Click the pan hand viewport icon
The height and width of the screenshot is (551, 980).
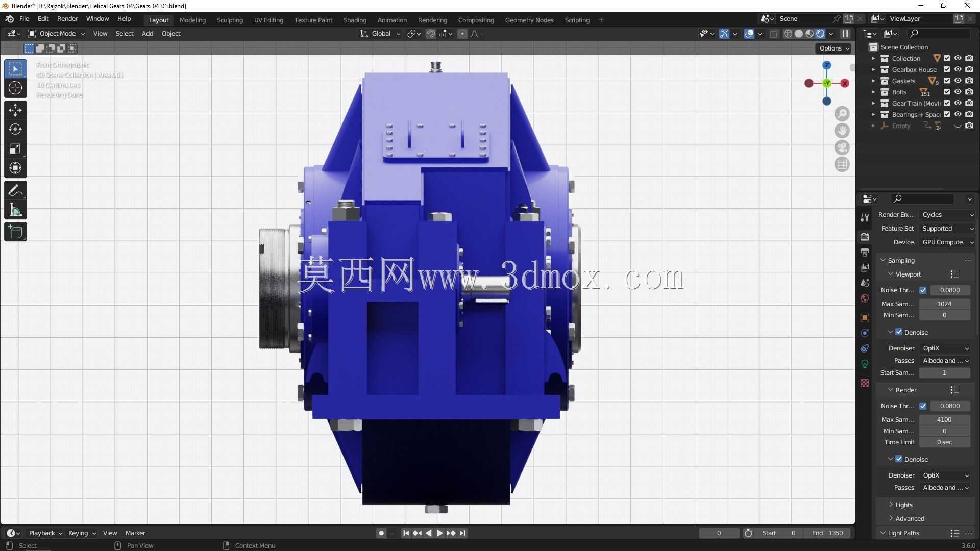coord(842,131)
